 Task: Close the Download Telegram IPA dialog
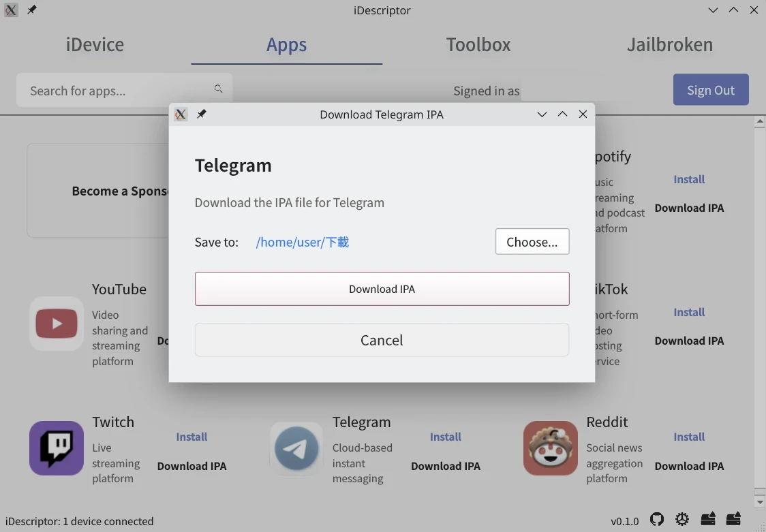click(x=583, y=114)
